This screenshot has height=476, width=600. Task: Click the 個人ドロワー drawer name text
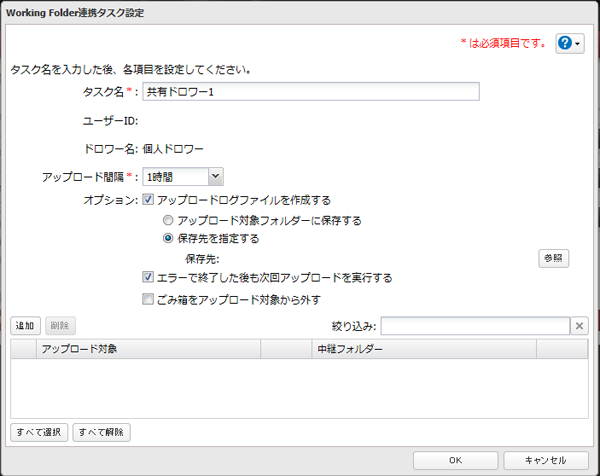173,149
